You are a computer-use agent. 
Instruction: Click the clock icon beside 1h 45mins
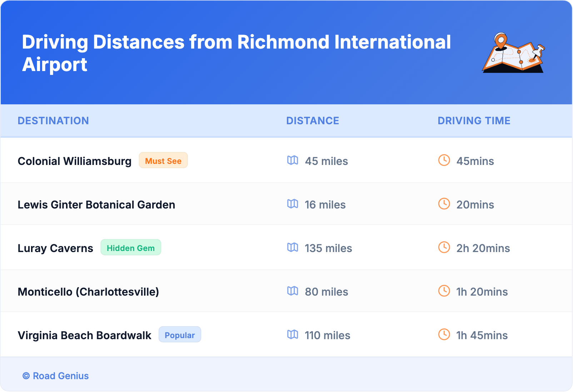pyautogui.click(x=444, y=335)
